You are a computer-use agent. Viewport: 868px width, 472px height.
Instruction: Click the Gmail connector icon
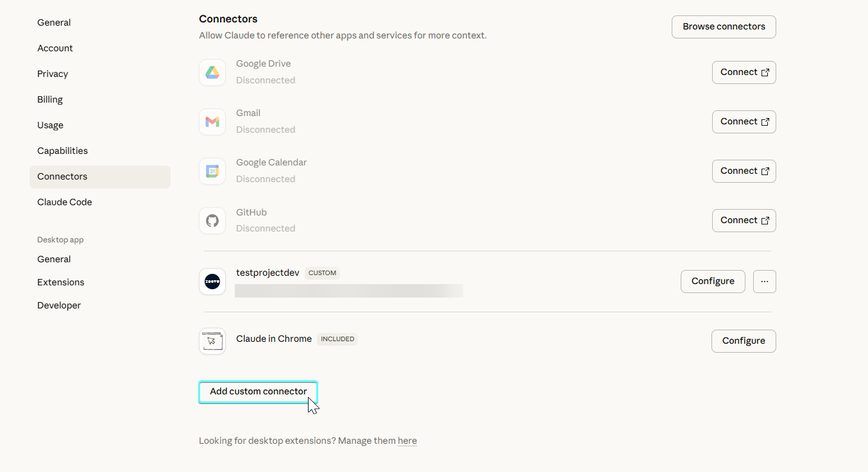[212, 122]
